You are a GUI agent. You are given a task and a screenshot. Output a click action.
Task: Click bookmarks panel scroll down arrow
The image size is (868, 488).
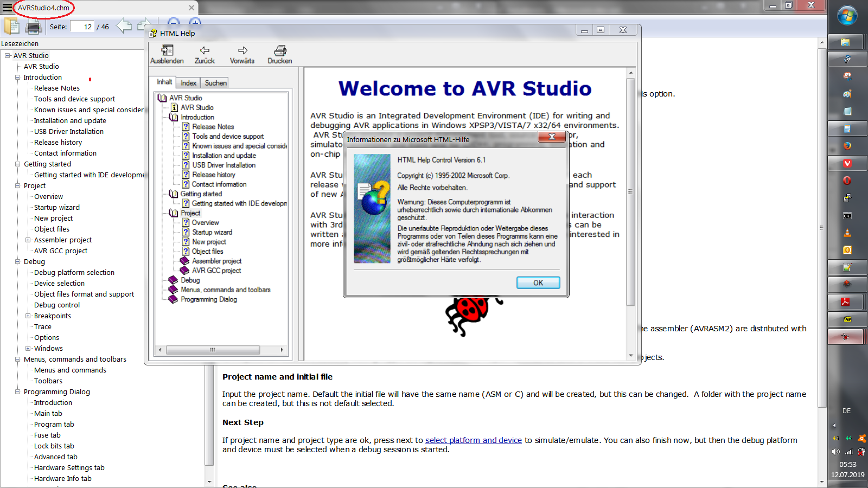pyautogui.click(x=209, y=481)
